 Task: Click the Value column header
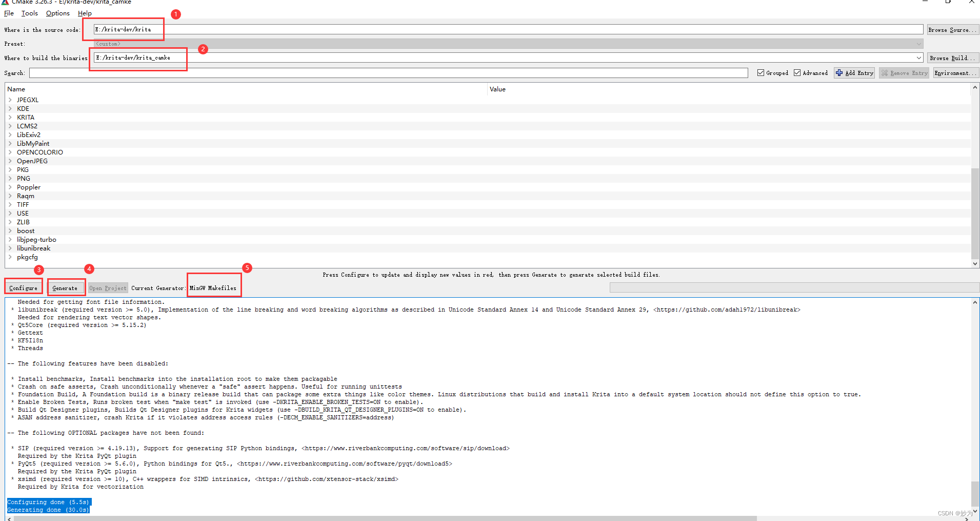729,89
